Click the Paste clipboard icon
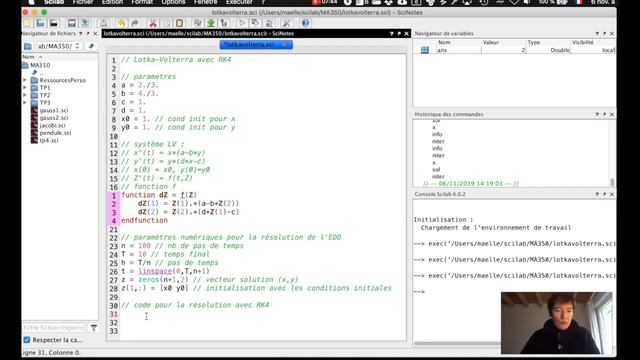This screenshot has height=360, width=640. coord(179,23)
